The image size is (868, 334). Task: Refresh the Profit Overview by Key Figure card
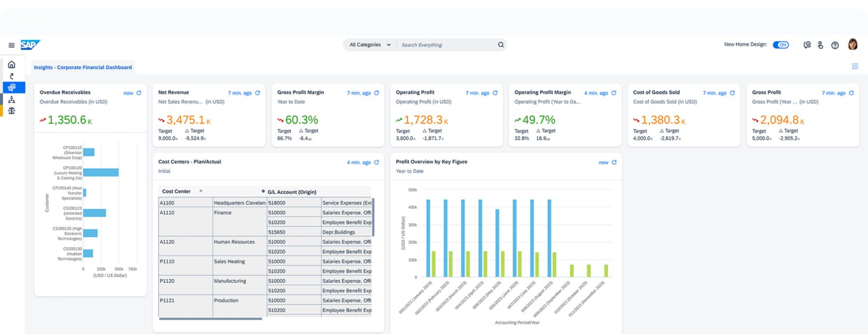pos(614,162)
